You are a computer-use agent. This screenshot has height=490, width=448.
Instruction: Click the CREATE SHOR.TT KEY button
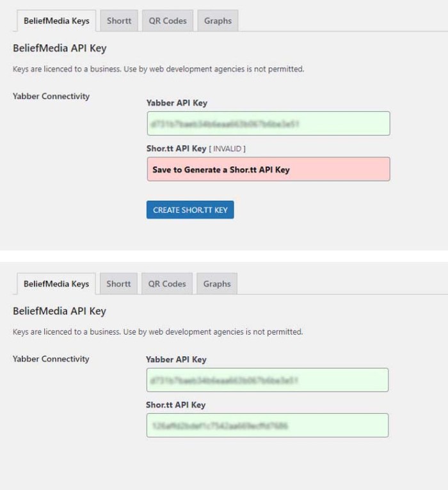click(x=190, y=210)
